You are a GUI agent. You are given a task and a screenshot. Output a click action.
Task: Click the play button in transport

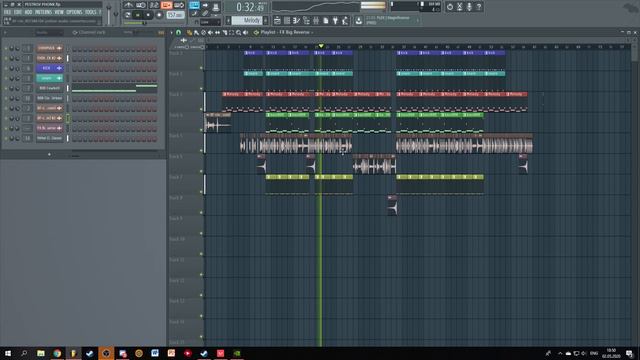138,15
